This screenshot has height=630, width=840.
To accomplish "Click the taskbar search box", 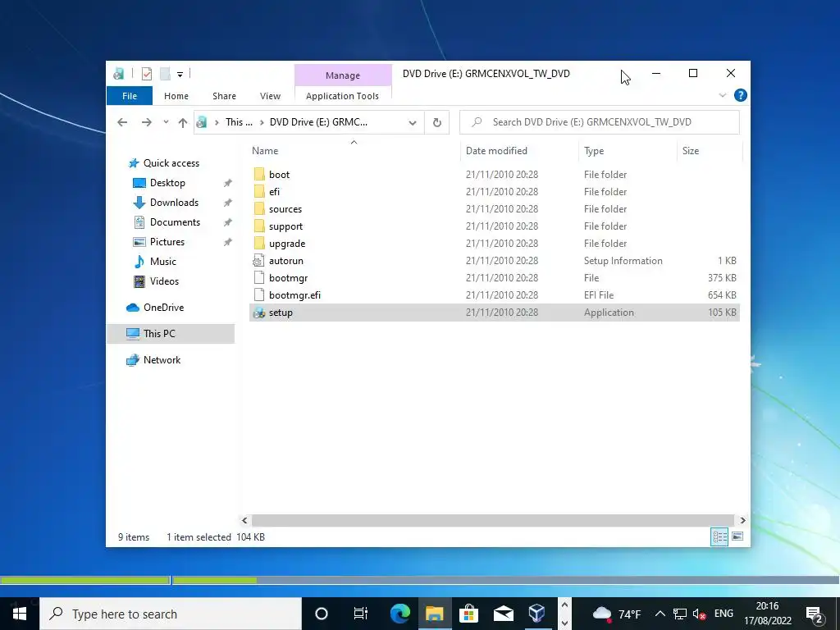I will [171, 614].
